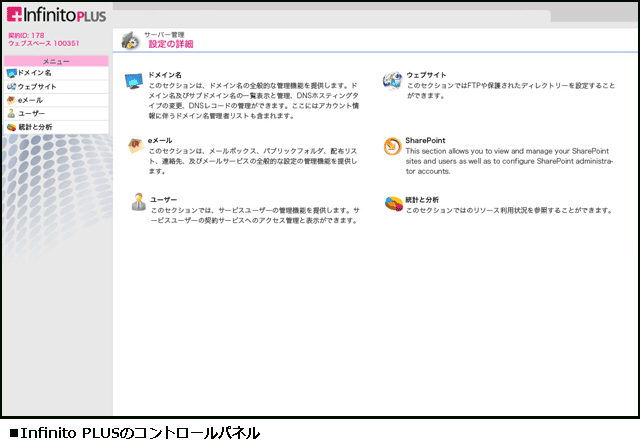The width and height of the screenshot is (640, 448).
Task: Click the person icon beside sidebar ユーザー
Action: click(11, 113)
